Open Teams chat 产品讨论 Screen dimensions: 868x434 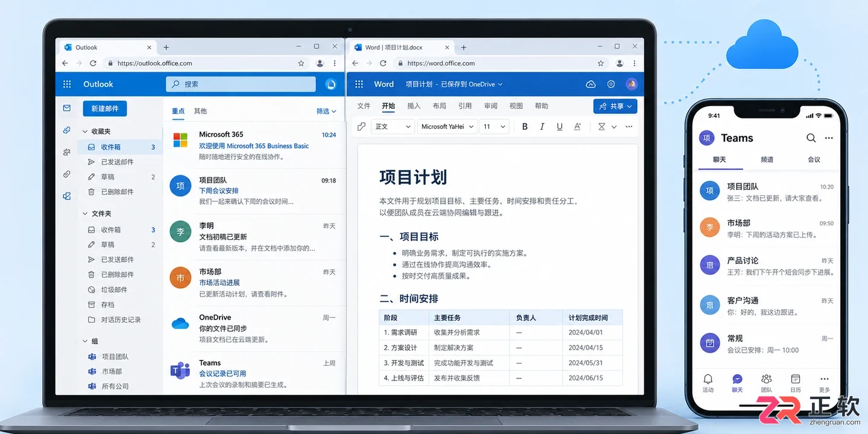click(766, 266)
